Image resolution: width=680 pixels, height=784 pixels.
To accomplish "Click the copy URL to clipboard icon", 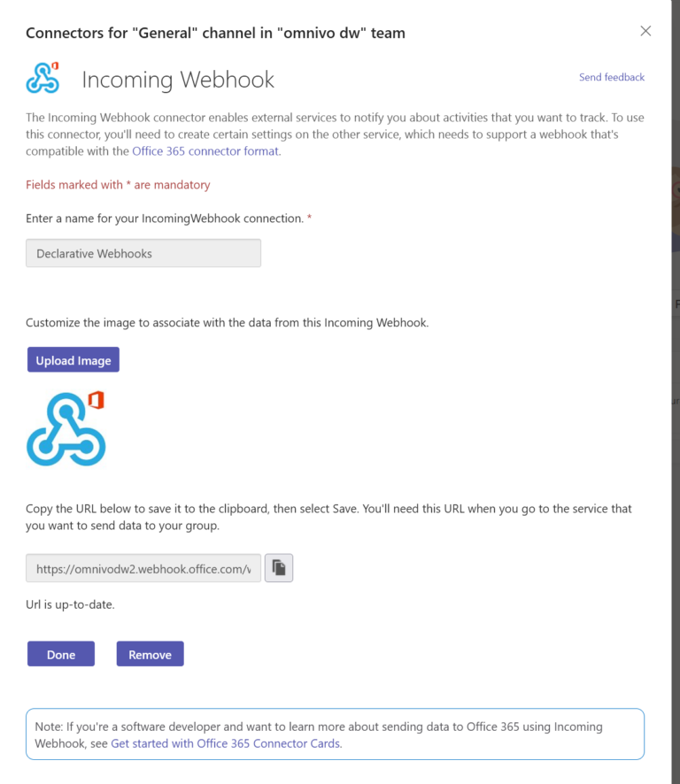I will click(279, 568).
